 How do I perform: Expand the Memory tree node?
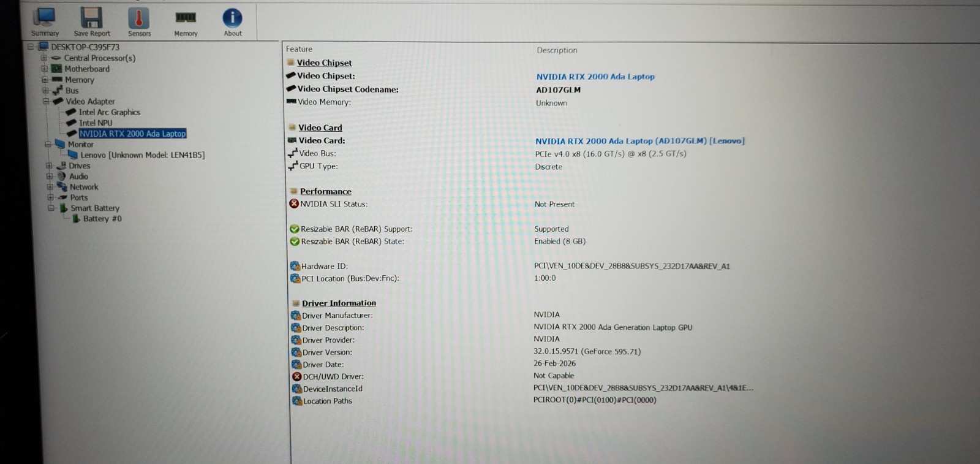tap(45, 80)
